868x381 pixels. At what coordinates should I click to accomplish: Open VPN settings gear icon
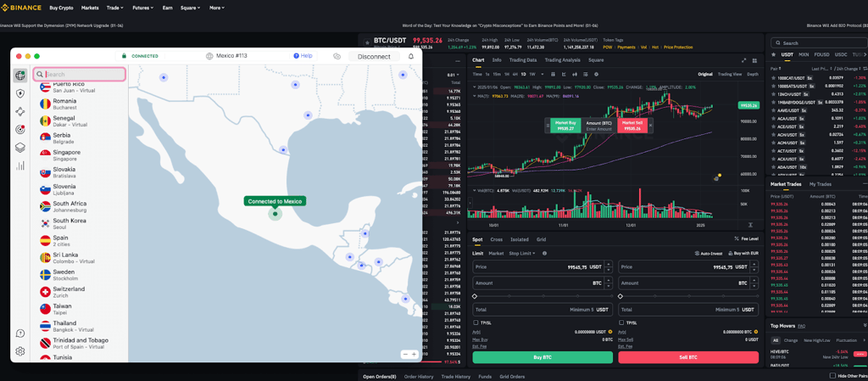click(x=20, y=351)
